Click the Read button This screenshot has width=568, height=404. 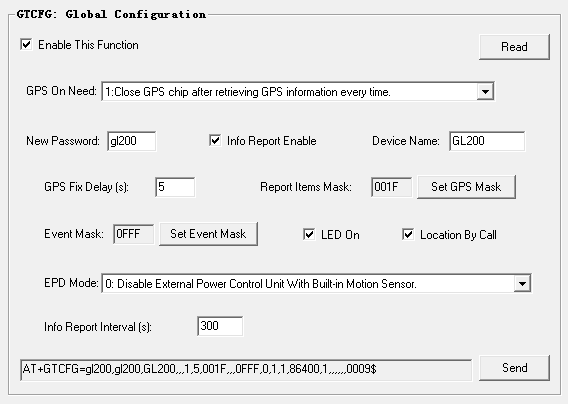tap(514, 47)
